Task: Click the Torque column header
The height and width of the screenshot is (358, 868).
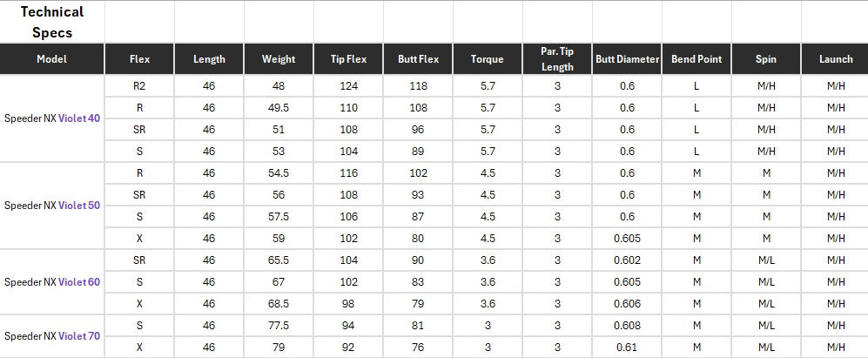Action: [488, 59]
